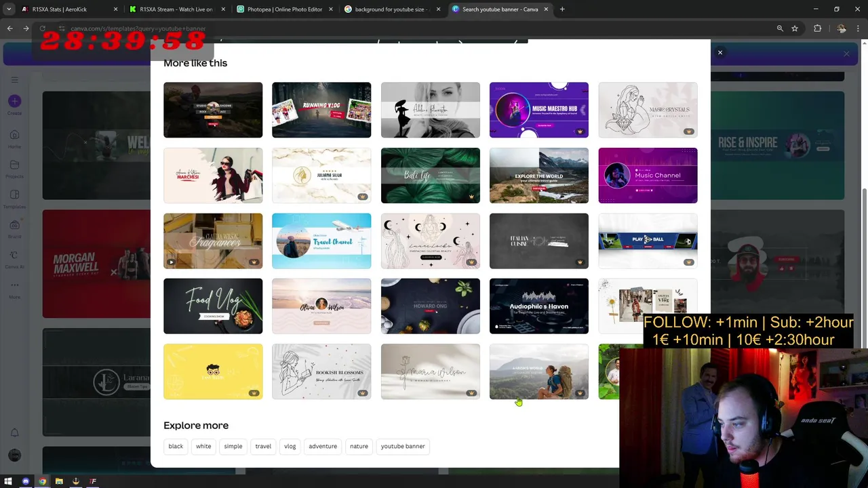The image size is (868, 488).
Task: Open the Juliana Silva marble template
Action: point(321,176)
